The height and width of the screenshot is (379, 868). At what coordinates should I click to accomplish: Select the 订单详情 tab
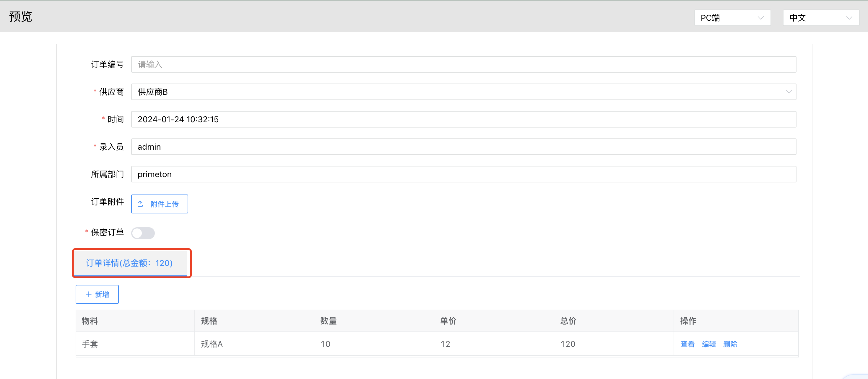(x=129, y=263)
